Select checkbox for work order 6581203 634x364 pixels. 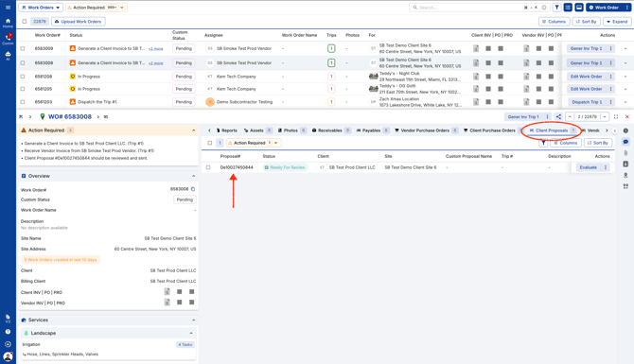pos(23,102)
